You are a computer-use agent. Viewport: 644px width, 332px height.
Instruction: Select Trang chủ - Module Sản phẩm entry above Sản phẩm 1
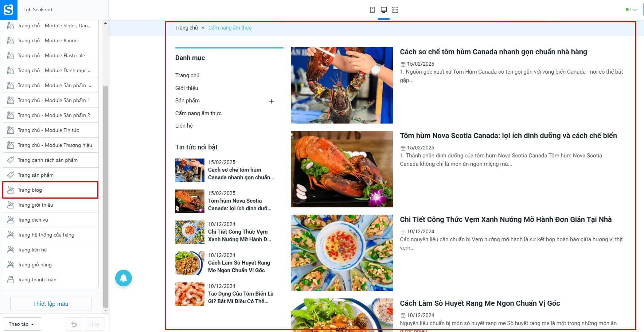point(51,85)
